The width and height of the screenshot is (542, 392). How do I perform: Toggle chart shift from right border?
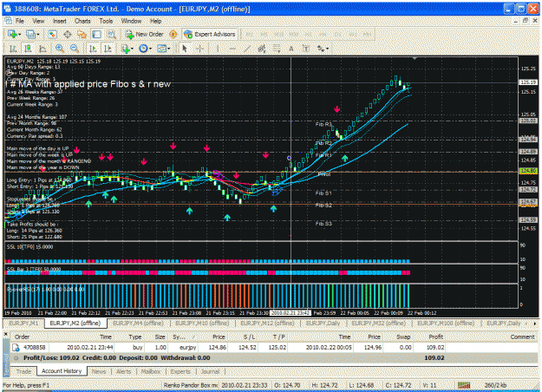click(x=108, y=49)
